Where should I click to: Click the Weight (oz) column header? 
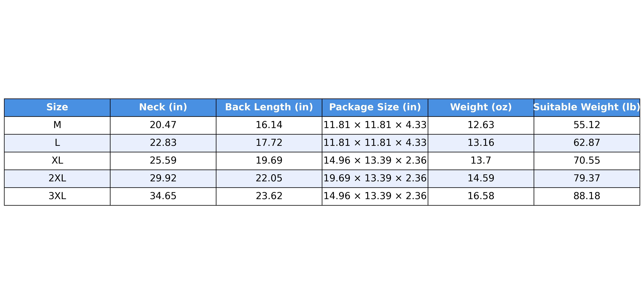(x=481, y=107)
